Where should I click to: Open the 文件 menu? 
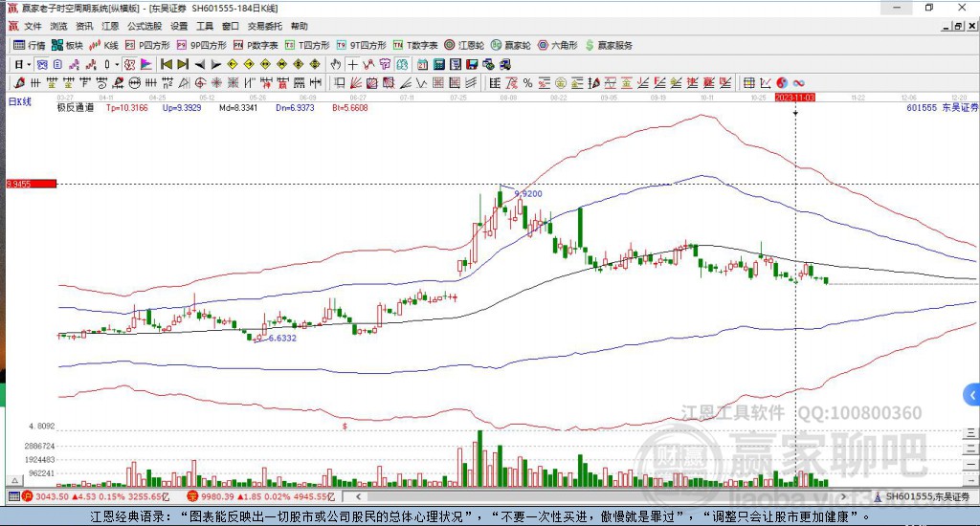[x=33, y=26]
